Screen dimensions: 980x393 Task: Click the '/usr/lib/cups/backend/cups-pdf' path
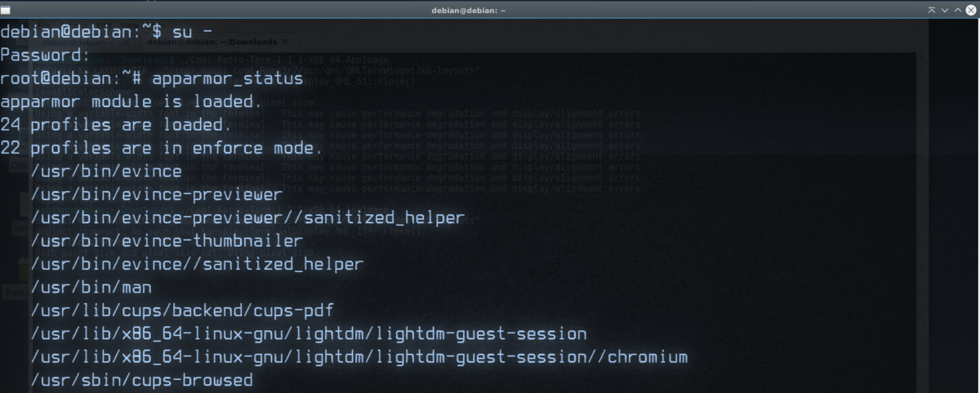[182, 310]
